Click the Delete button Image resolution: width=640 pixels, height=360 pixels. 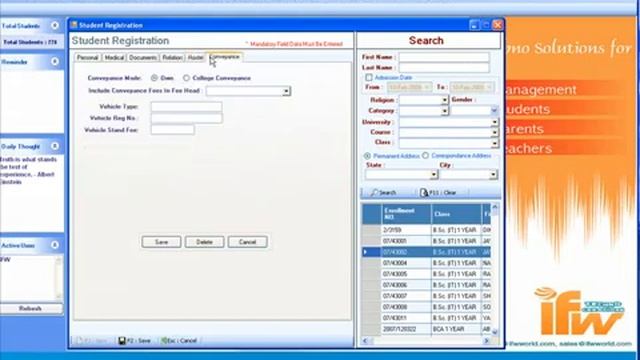(x=204, y=242)
